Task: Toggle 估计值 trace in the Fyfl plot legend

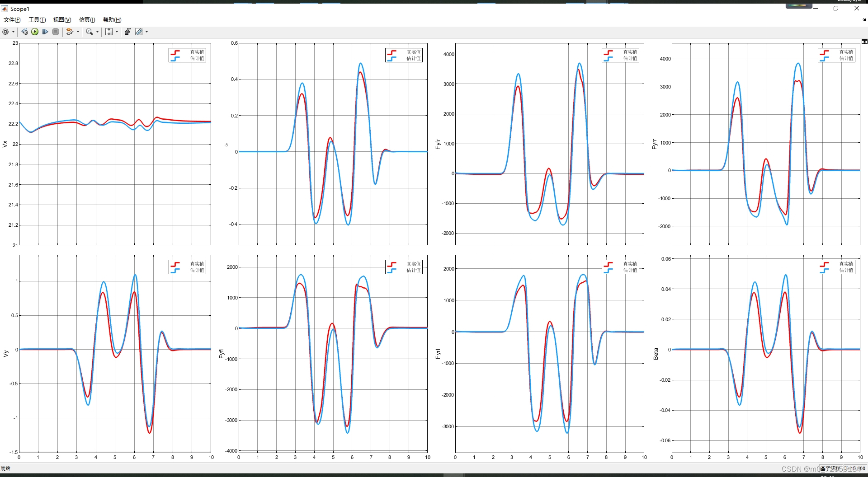Action: tap(413, 270)
